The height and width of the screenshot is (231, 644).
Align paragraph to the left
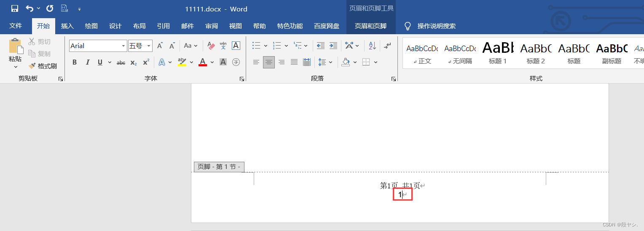coord(256,63)
